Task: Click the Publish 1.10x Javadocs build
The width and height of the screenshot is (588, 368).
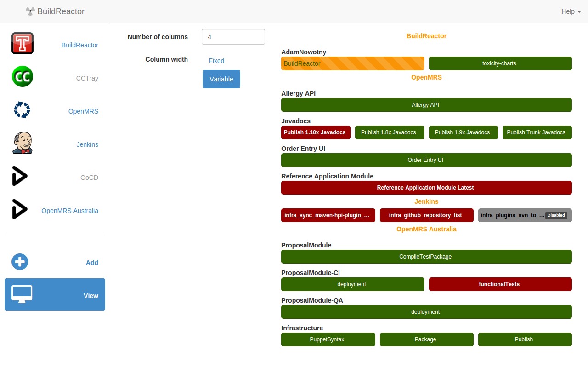Action: point(316,132)
